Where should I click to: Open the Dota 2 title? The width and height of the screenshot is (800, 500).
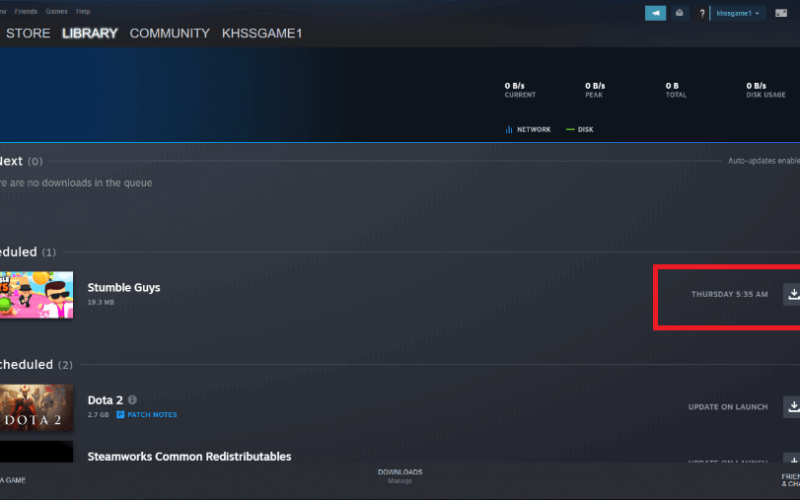105,400
